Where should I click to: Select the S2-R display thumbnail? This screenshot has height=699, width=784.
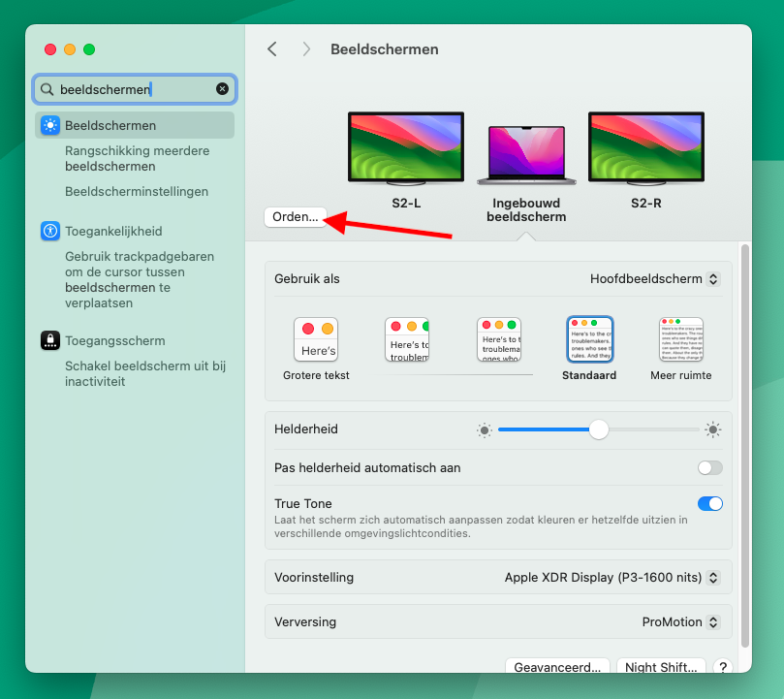pos(645,148)
